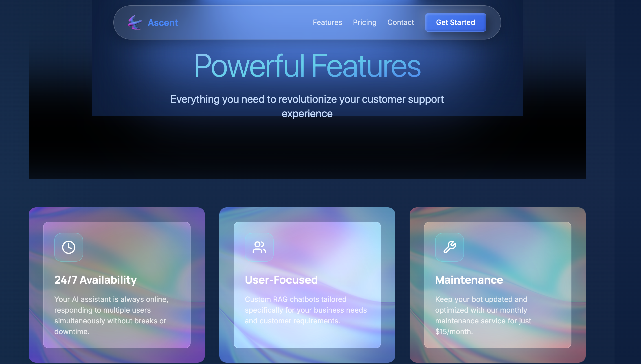Open the Contact nav link
This screenshot has height=364, width=641.
click(400, 22)
